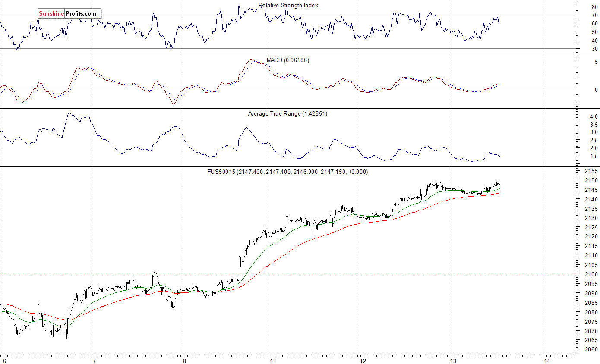Click the 2060 price axis label
The height and width of the screenshot is (364, 600).
coord(591,349)
